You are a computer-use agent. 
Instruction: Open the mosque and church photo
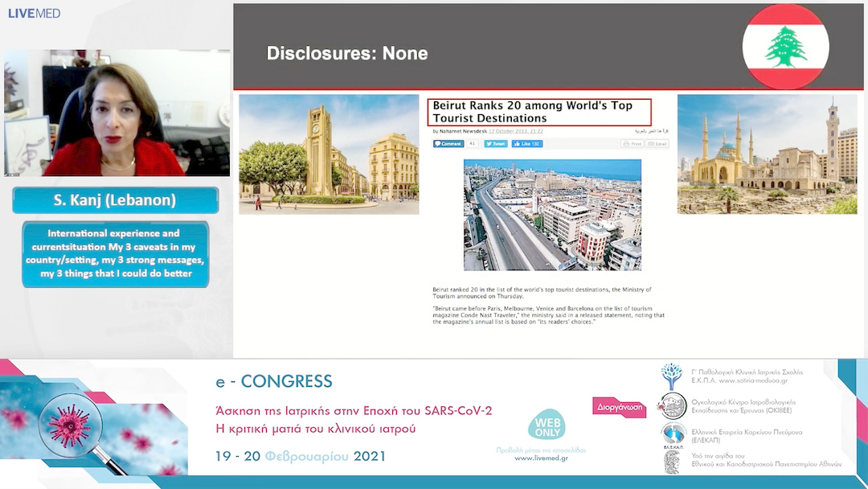coord(768,154)
